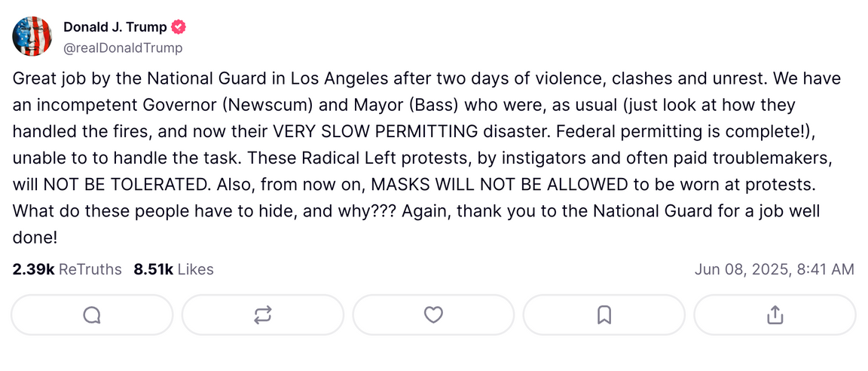ReTruth this post using the arrows icon
868x371 pixels.
[x=262, y=315]
